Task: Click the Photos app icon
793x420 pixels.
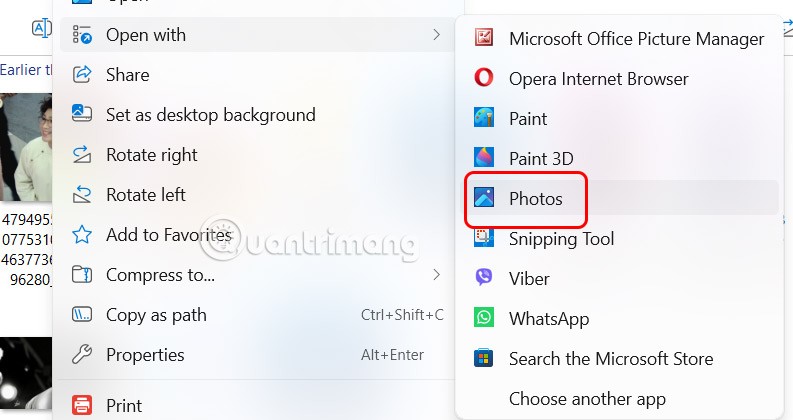Action: pyautogui.click(x=484, y=198)
